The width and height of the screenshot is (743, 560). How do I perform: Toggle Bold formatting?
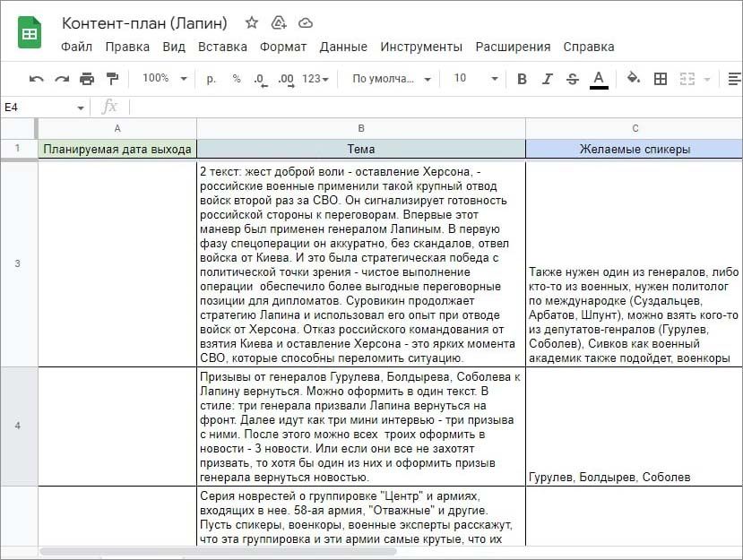click(x=523, y=79)
